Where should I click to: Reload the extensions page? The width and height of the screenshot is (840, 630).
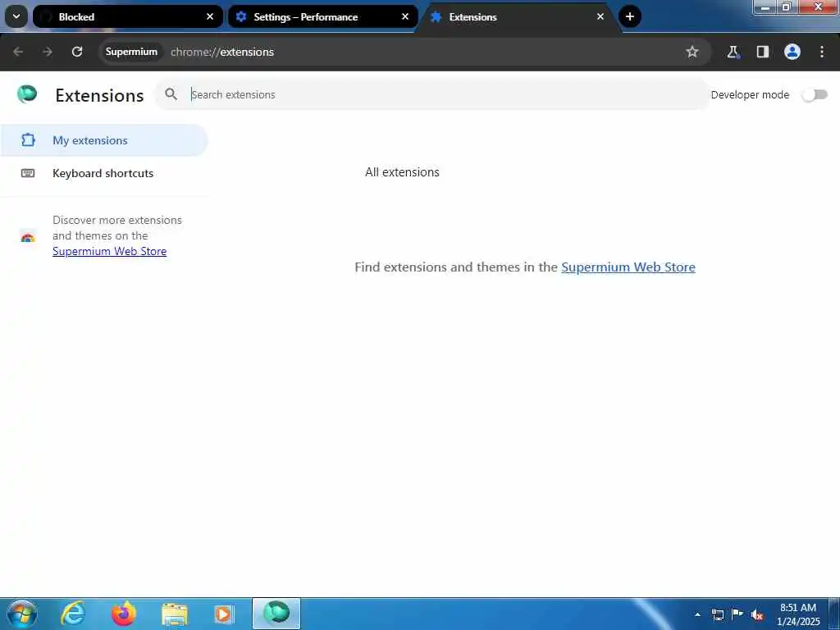(x=77, y=52)
